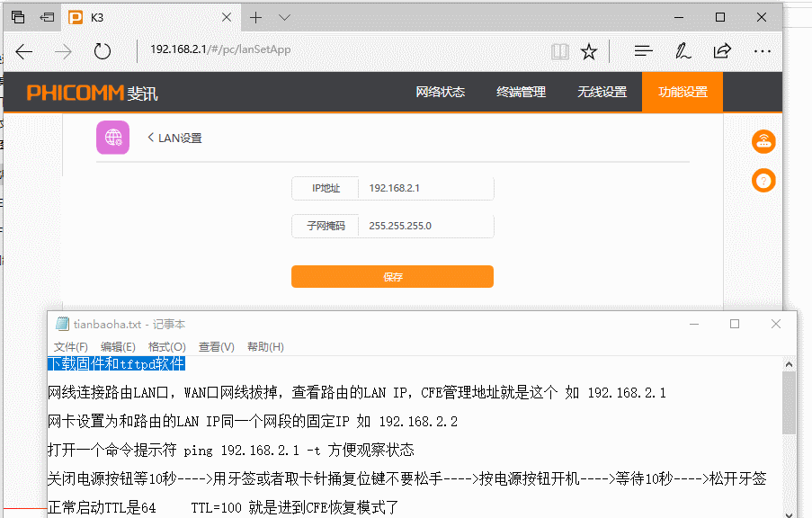Switch to 网络状态 tab
This screenshot has width=812, height=518.
440,92
